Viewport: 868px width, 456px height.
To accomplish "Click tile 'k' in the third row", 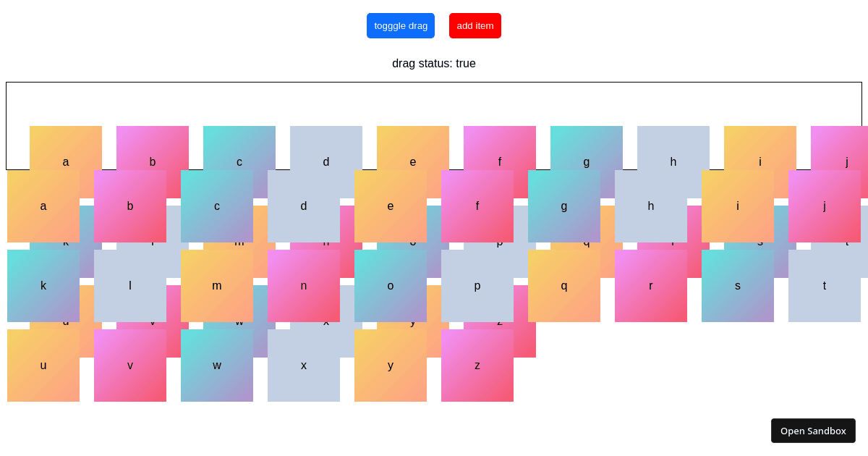I will tap(43, 286).
